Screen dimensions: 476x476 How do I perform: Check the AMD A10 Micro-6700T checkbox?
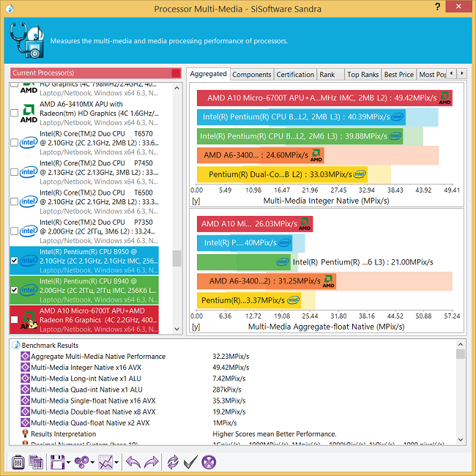pos(14,319)
